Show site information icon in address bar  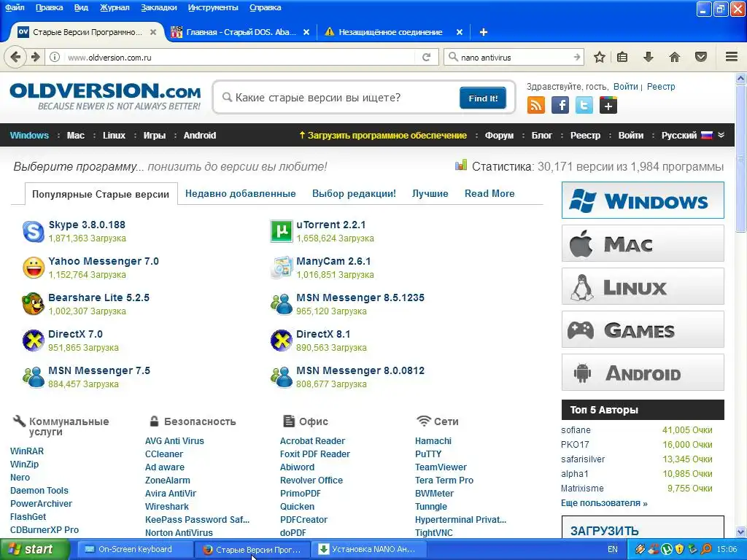[55, 57]
